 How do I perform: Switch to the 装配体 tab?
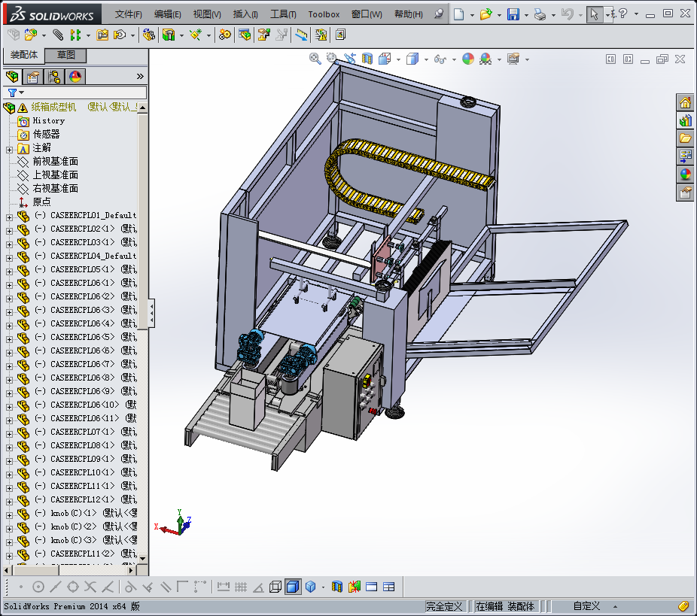(x=24, y=55)
